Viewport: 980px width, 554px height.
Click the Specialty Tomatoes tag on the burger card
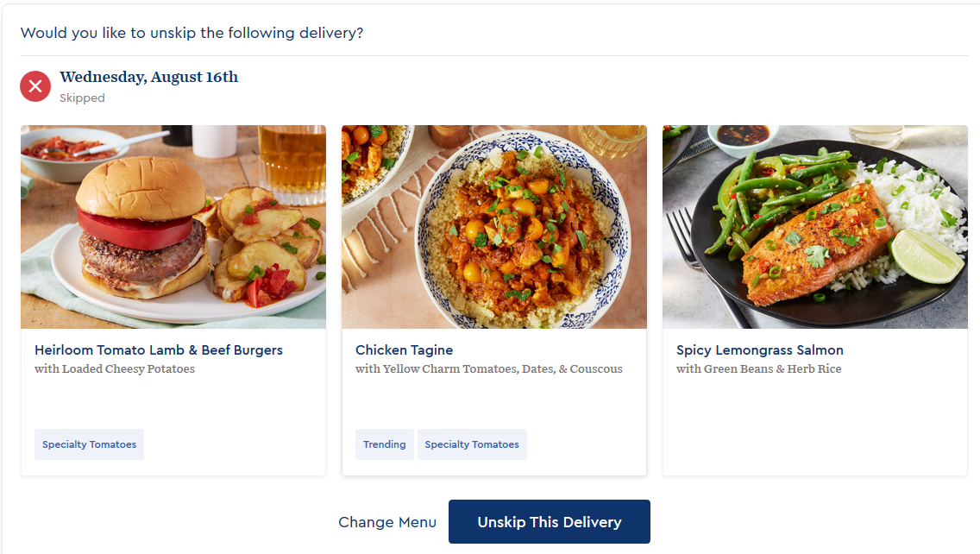(x=89, y=444)
